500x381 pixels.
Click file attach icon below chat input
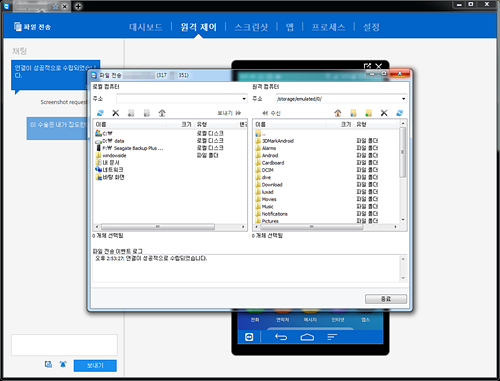(48, 364)
